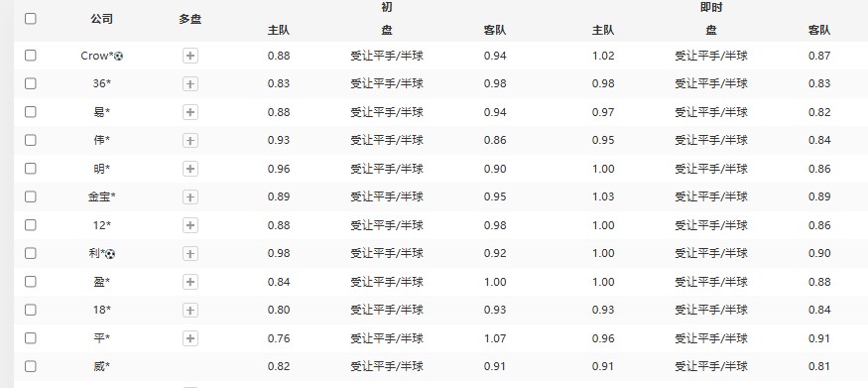Click the live away odds 0.81 for 威*
The image size is (868, 388).
coord(819,366)
